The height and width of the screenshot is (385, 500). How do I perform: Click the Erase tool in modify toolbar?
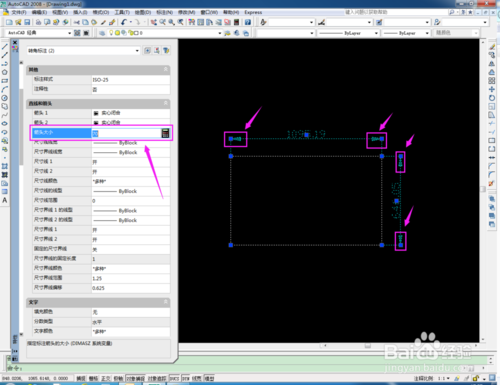tap(492, 46)
